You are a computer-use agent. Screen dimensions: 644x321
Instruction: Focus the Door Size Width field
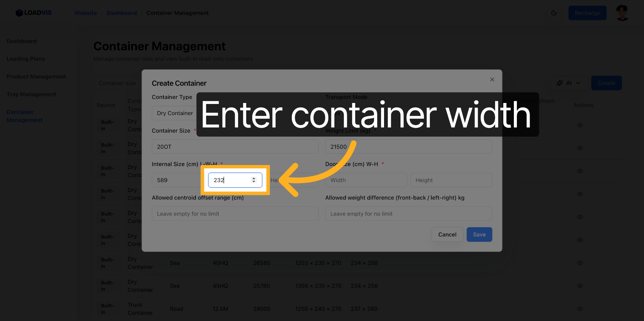[x=366, y=180]
